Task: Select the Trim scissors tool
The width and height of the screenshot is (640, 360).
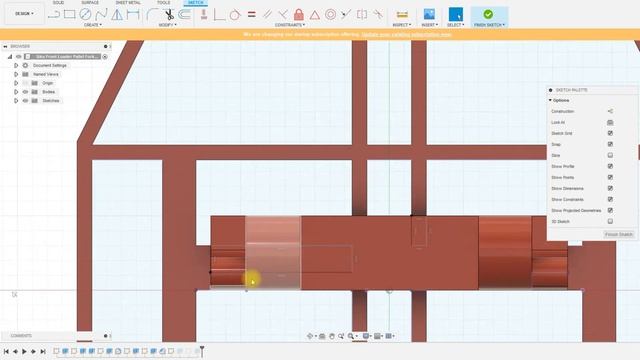Action: click(x=169, y=15)
